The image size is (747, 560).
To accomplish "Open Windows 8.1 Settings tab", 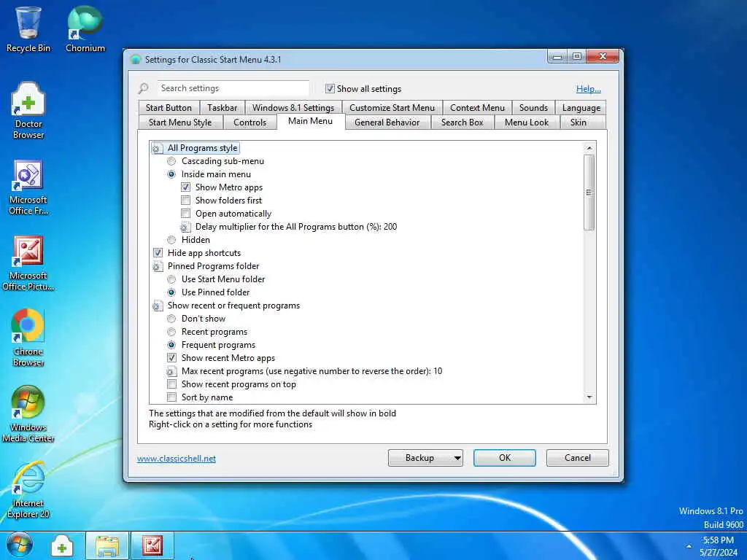I will tap(293, 108).
